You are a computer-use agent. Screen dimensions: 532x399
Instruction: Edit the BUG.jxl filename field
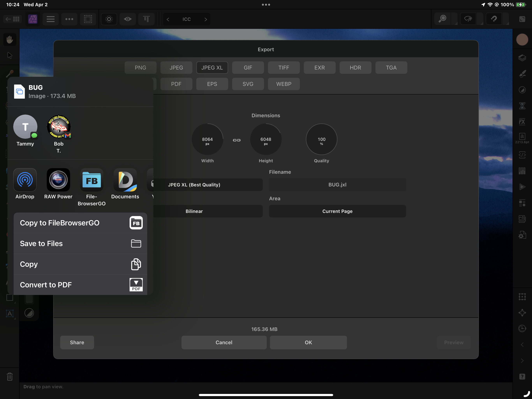click(337, 184)
